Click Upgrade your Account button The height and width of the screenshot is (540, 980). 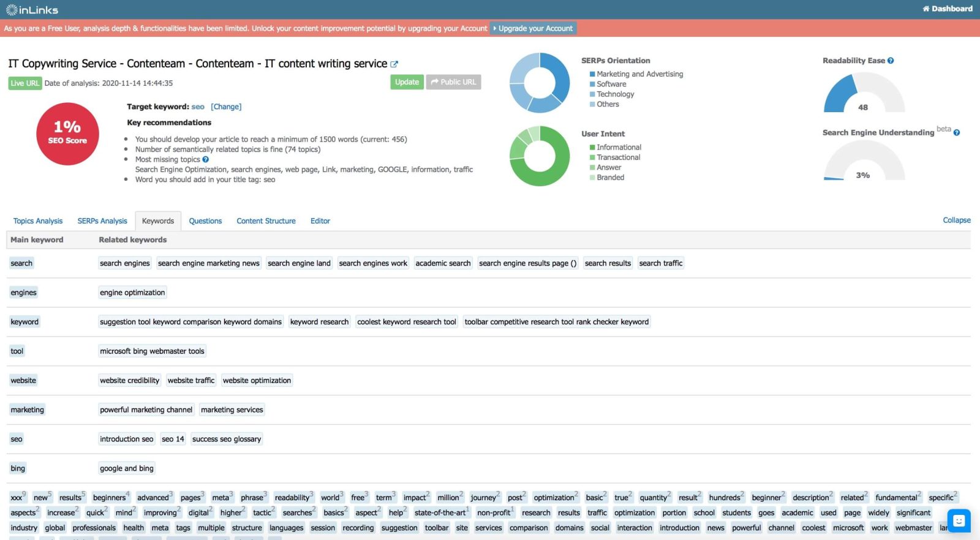click(x=533, y=28)
